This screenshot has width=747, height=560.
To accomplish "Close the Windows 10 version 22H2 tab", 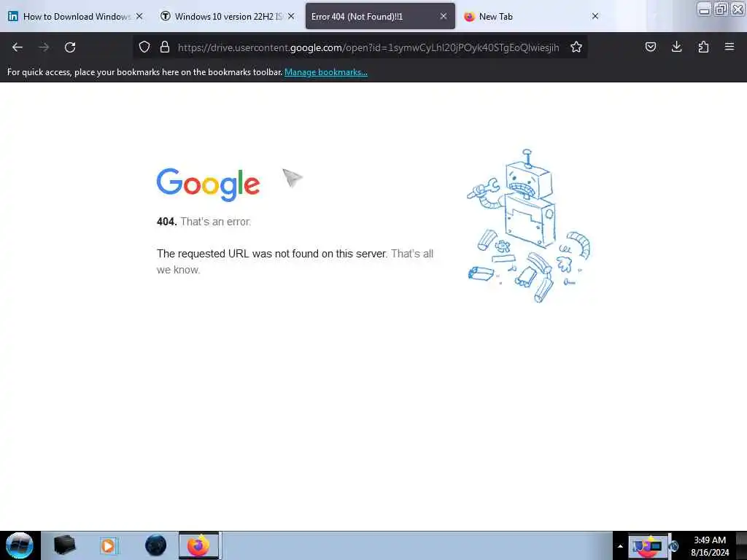I will click(291, 16).
